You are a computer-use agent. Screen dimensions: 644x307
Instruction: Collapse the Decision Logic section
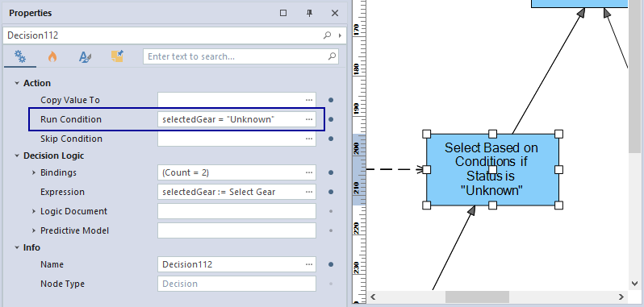coord(17,156)
